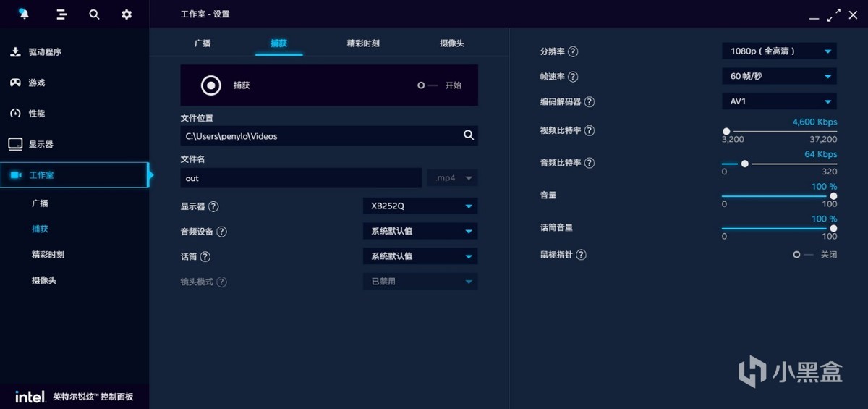Click the 音频比特率 slider handle
Screen dimensions: 868x409
tap(744, 164)
